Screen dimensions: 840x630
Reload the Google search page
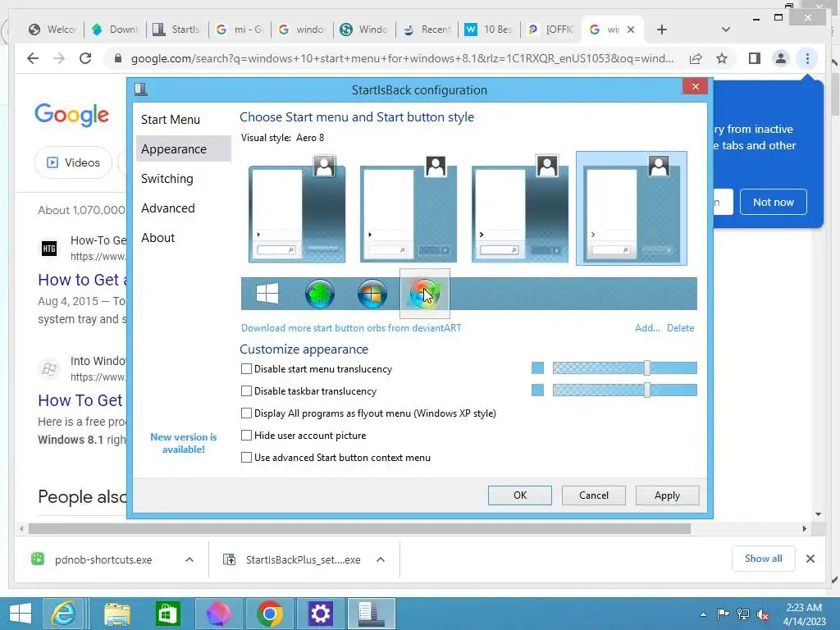(85, 58)
